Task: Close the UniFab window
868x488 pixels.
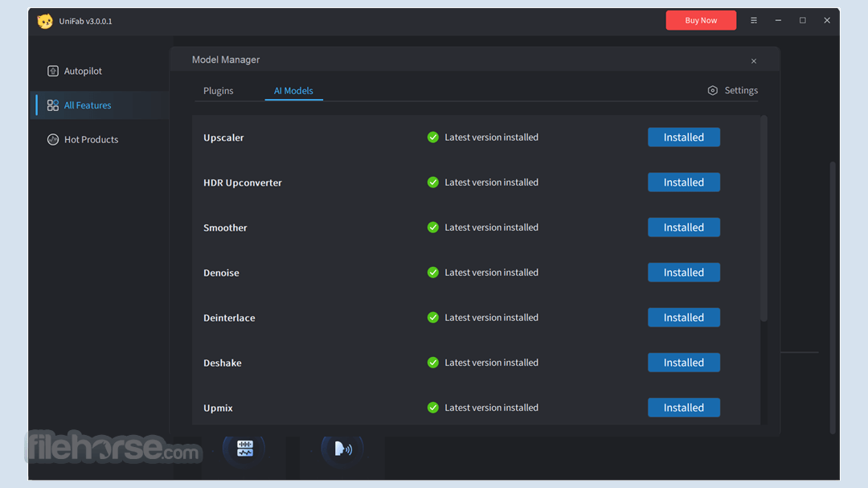Action: (x=827, y=20)
